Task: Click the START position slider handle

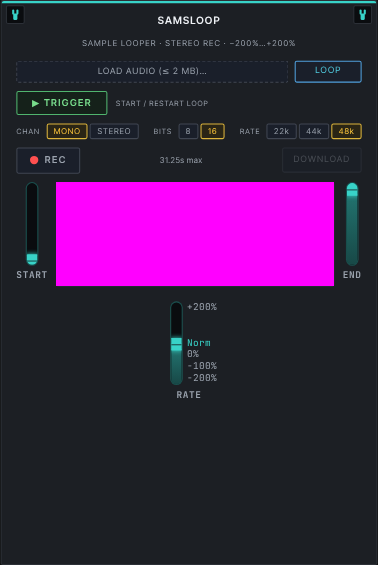Action: click(x=32, y=258)
